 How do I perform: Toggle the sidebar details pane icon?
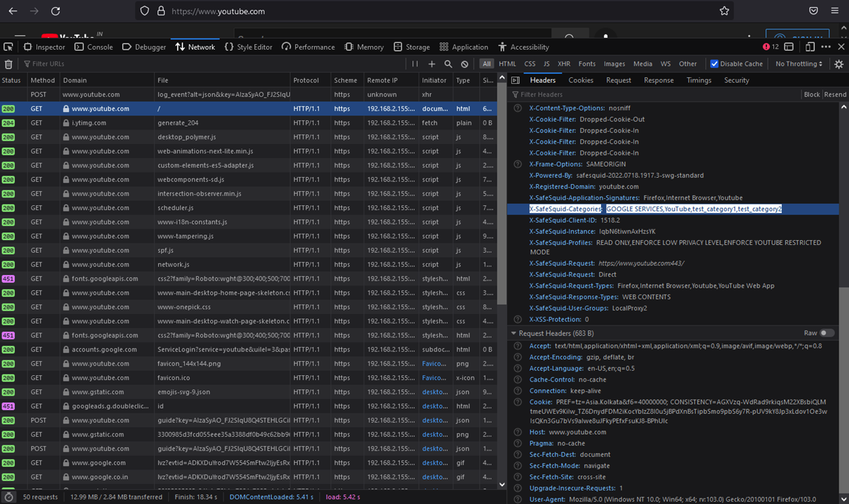tap(516, 80)
